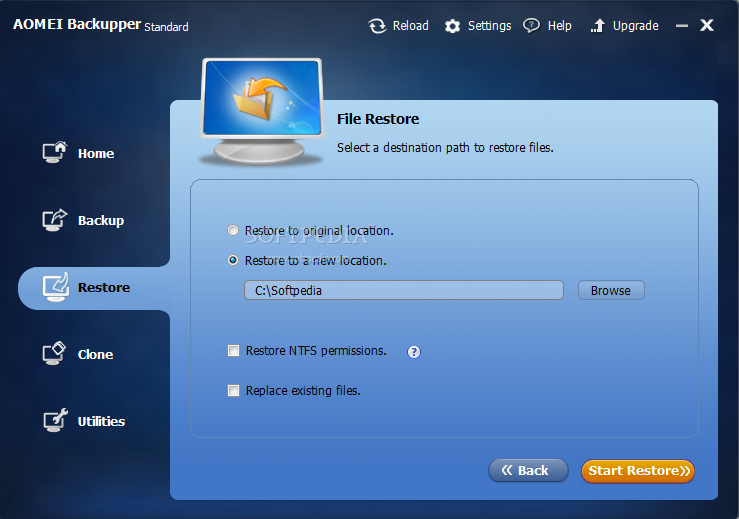The height and width of the screenshot is (519, 739).
Task: Click the Help speech bubble icon
Action: point(532,25)
